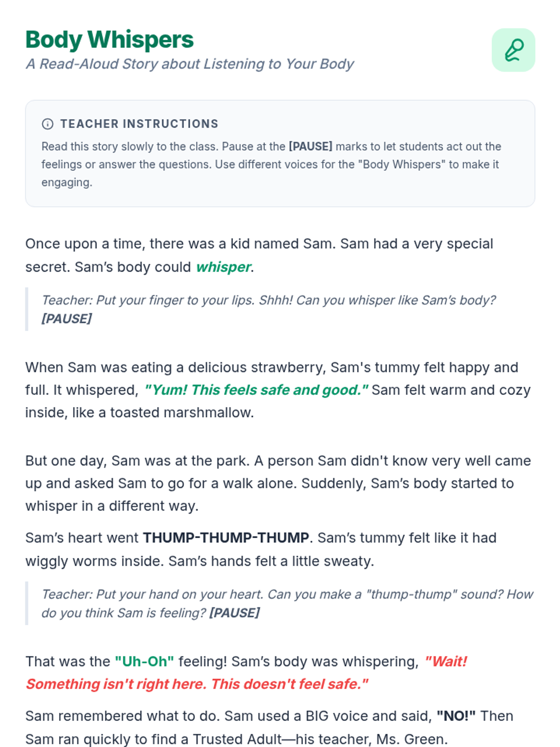Click the info icon beside Teacher Instructions
This screenshot has width=560, height=747.
coord(48,124)
